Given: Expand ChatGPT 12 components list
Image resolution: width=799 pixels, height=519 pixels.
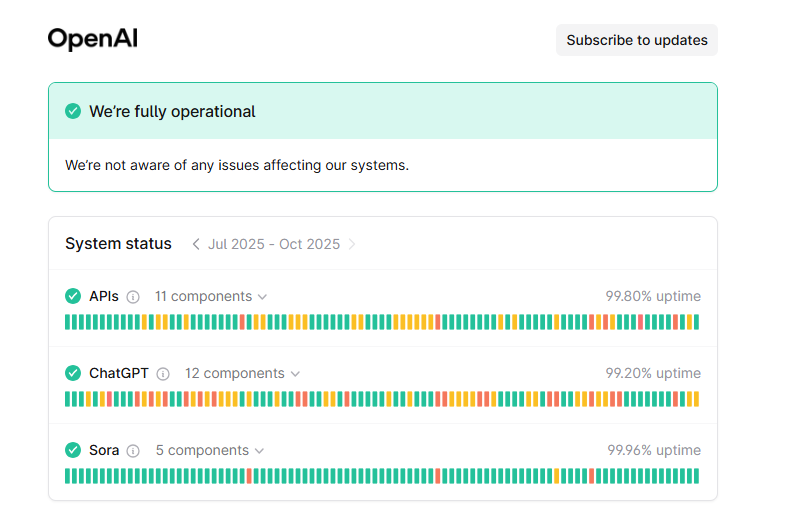Looking at the screenshot, I should click(242, 373).
